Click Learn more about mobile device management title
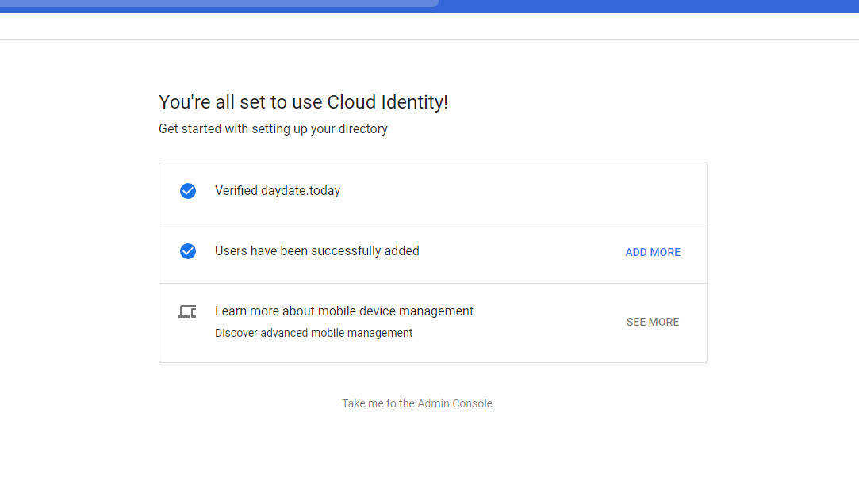859x504 pixels. point(343,311)
